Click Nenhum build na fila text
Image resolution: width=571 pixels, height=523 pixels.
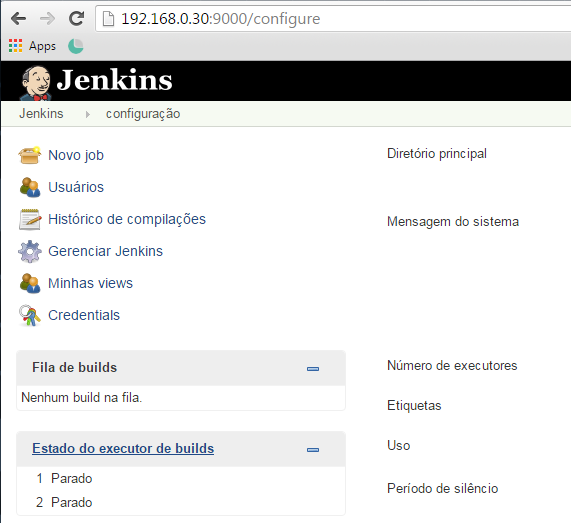tap(82, 397)
